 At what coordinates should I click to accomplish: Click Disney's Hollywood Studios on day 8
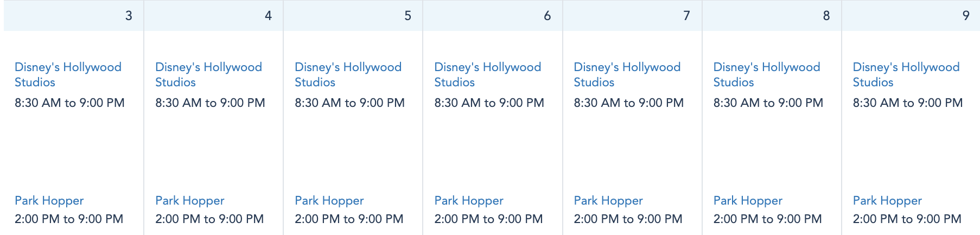(x=766, y=74)
